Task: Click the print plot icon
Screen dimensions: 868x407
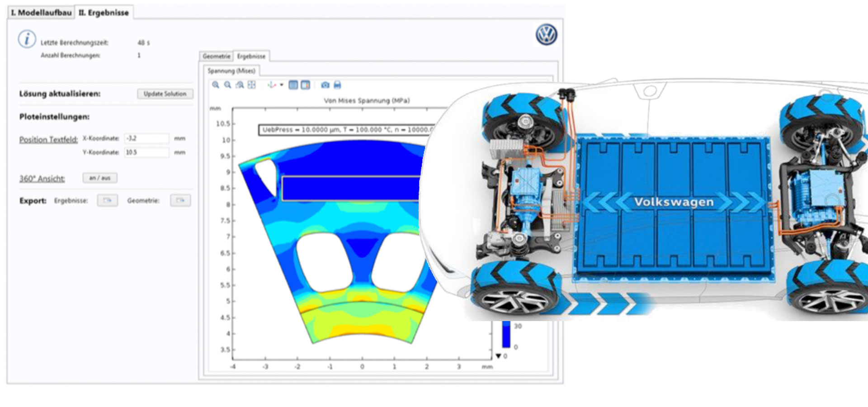Action: tap(337, 85)
